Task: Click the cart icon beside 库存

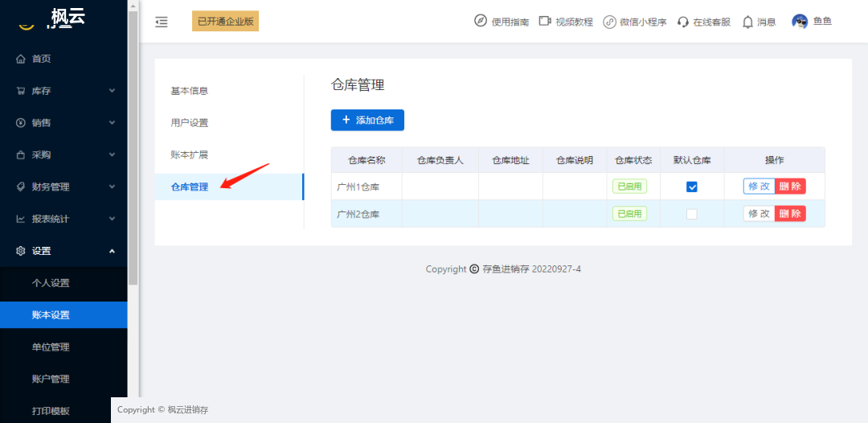Action: coord(20,91)
